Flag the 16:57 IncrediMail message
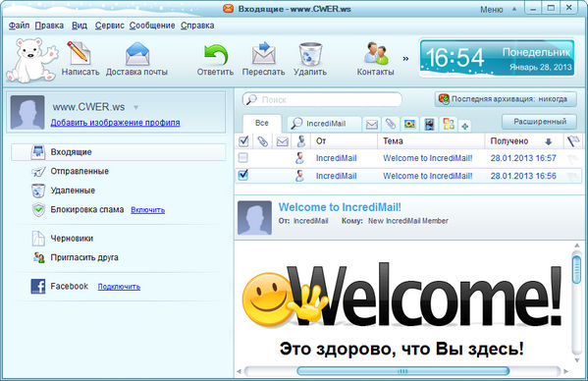Image resolution: width=588 pixels, height=381 pixels. pos(573,159)
